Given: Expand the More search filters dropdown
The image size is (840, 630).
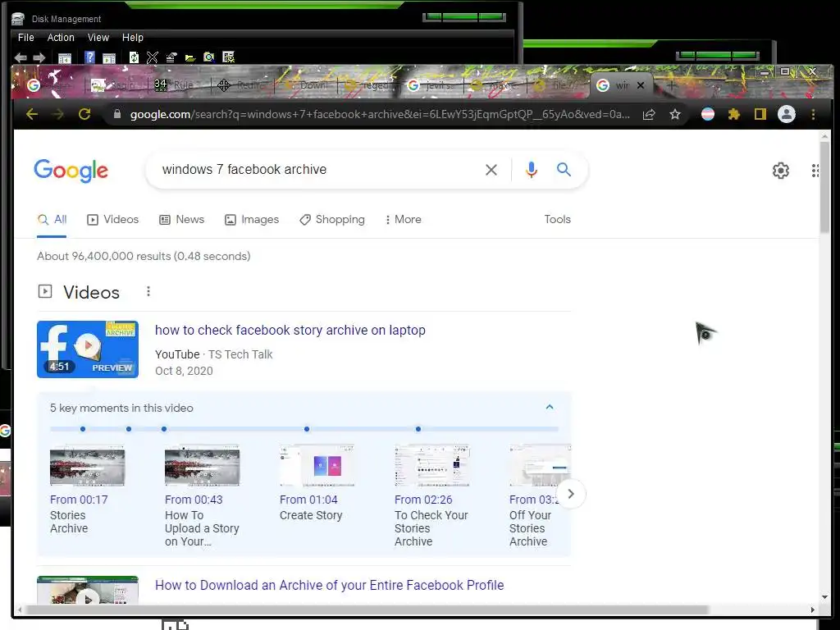Looking at the screenshot, I should 403,219.
